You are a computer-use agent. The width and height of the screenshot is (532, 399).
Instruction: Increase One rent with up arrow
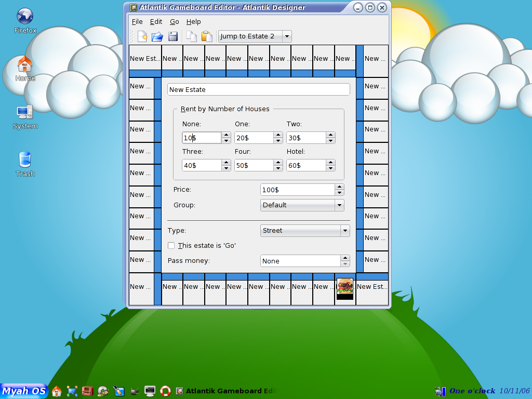click(x=278, y=135)
